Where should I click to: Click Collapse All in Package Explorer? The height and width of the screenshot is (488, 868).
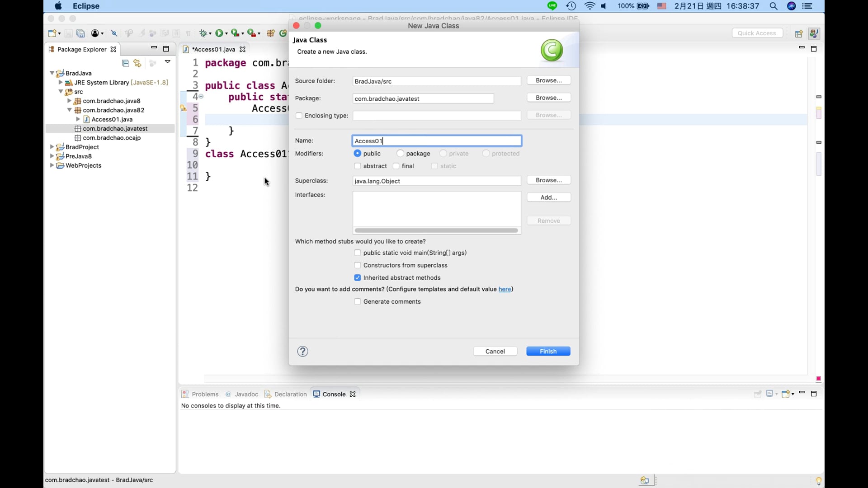tap(126, 63)
